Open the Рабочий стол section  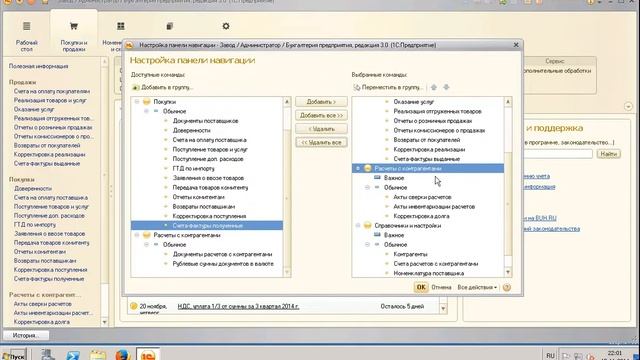click(27, 36)
